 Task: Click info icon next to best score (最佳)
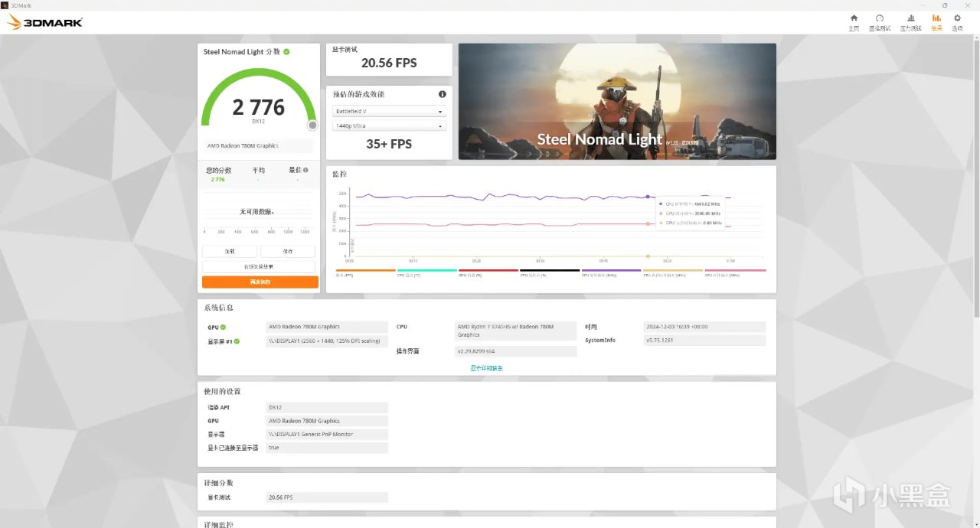point(305,170)
